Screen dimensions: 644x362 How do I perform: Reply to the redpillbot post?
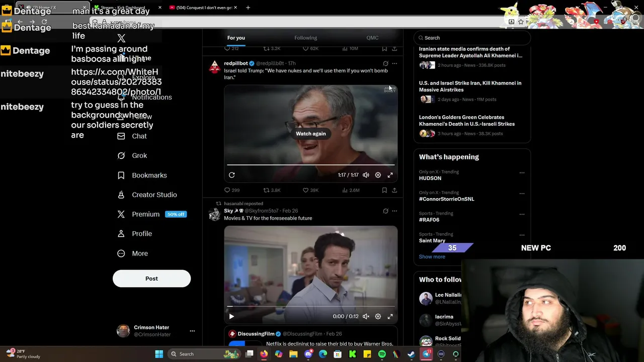231,190
